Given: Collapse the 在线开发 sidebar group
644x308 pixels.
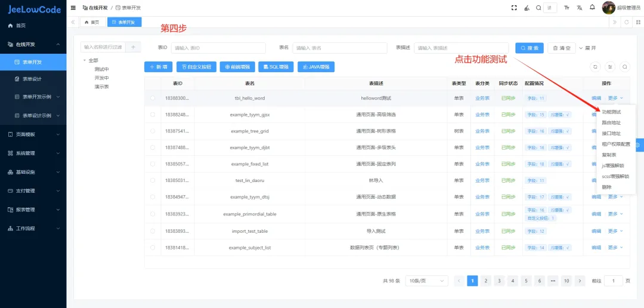Looking at the screenshot, I should click(33, 44).
